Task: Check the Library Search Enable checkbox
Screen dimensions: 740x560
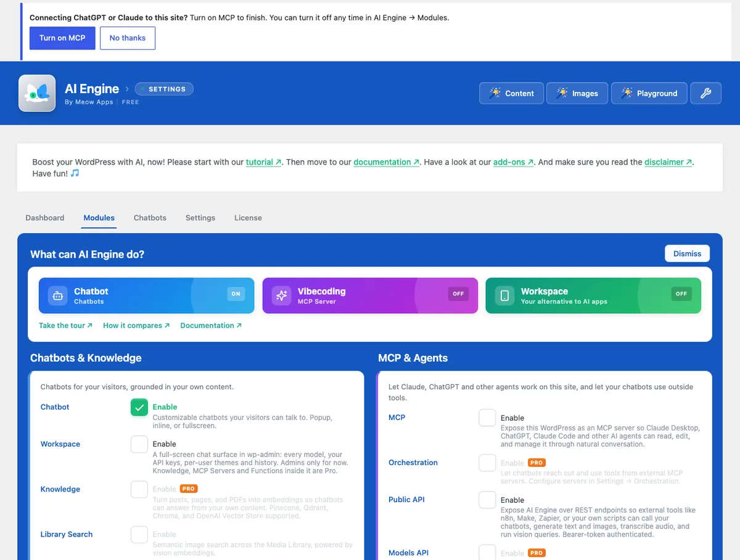Action: [x=139, y=534]
